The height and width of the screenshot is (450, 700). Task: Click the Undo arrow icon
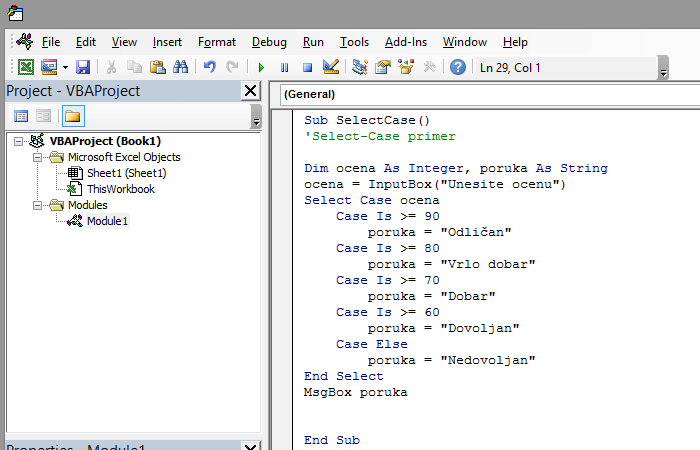209,67
